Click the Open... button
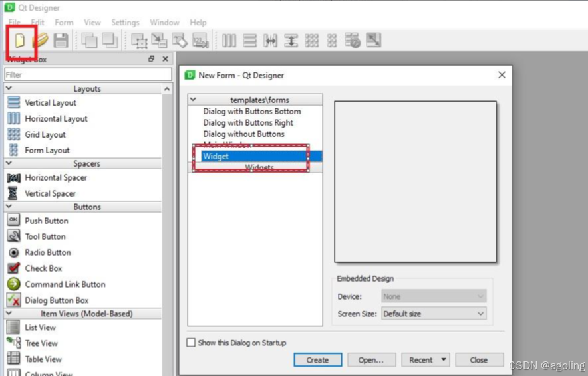Viewport: 588px width, 376px height. tap(371, 360)
